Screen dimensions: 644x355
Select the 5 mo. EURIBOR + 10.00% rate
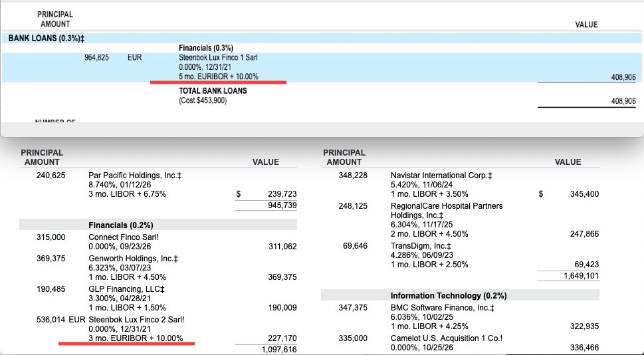[219, 76]
